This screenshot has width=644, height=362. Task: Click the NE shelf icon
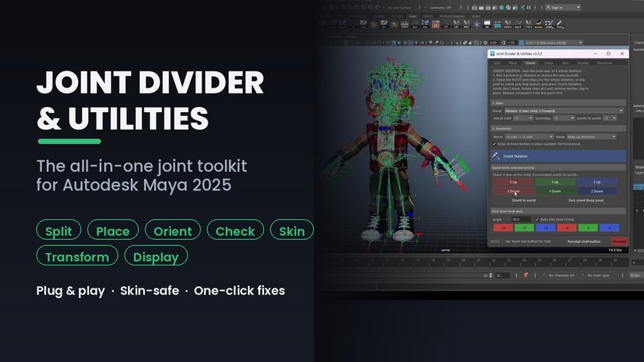tap(487, 24)
